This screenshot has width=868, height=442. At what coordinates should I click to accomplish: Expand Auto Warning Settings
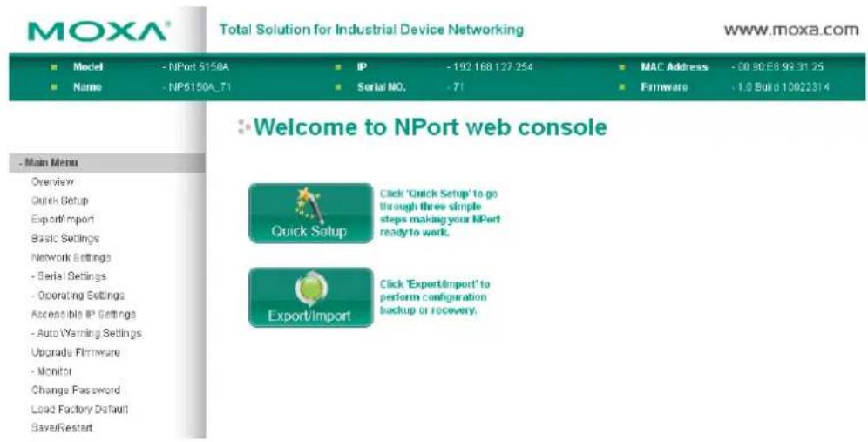(x=86, y=333)
